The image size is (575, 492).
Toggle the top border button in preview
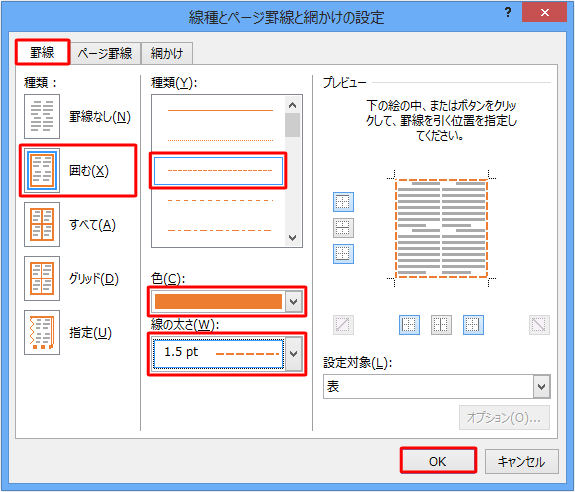tap(343, 202)
